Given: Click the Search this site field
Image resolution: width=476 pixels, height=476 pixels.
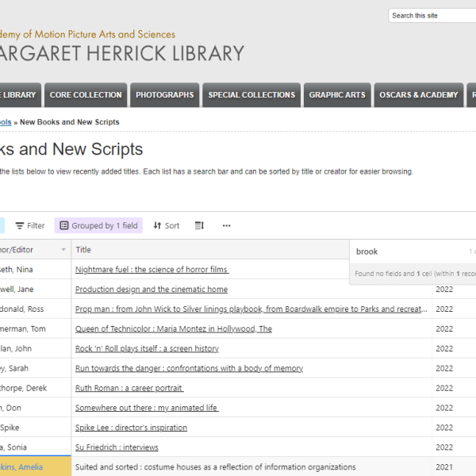Looking at the screenshot, I should coord(431,16).
